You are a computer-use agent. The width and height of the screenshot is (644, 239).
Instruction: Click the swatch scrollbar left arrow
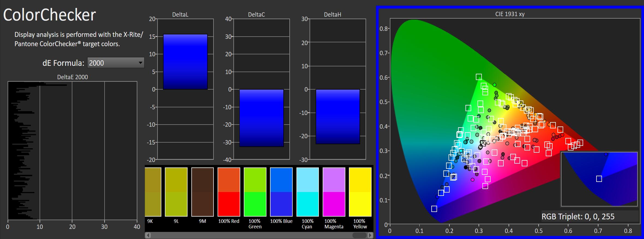[148, 235]
